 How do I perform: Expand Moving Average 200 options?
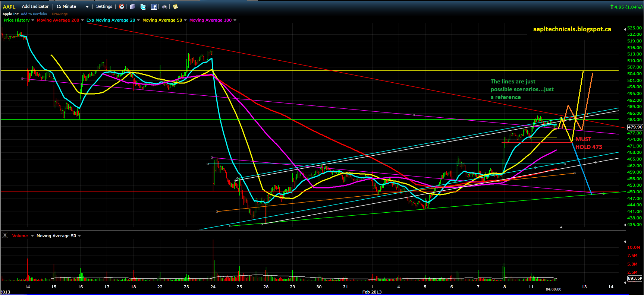pyautogui.click(x=82, y=20)
